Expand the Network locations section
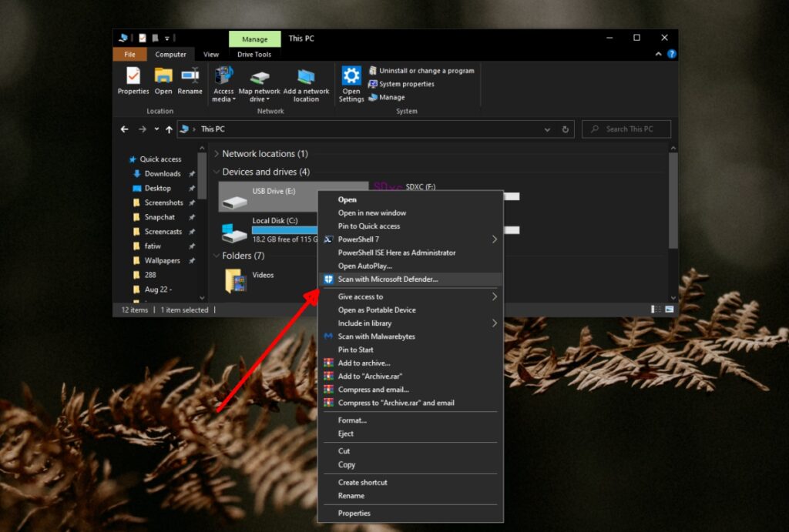 (217, 153)
